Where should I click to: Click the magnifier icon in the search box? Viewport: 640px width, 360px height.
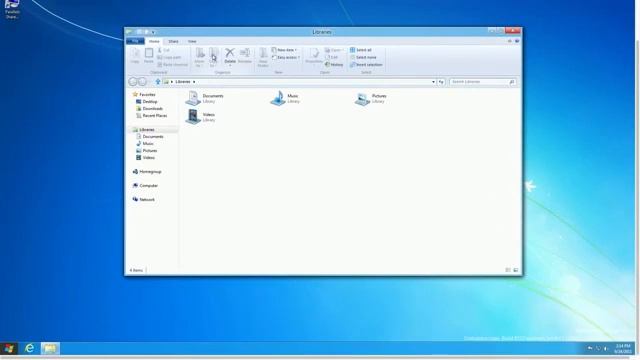pyautogui.click(x=512, y=82)
